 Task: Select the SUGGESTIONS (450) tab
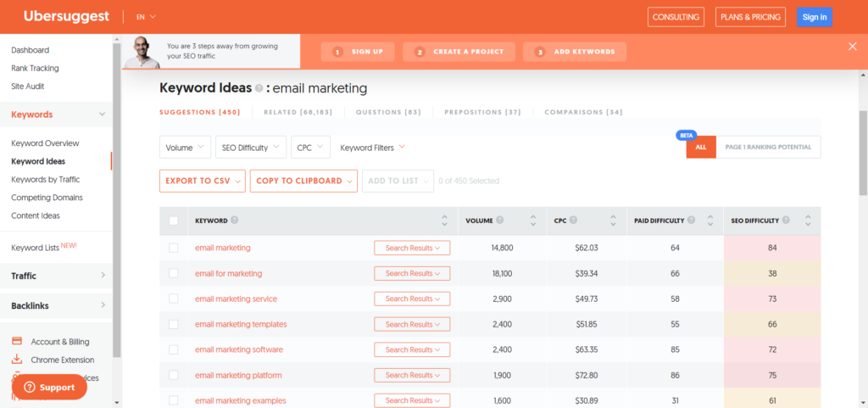200,112
